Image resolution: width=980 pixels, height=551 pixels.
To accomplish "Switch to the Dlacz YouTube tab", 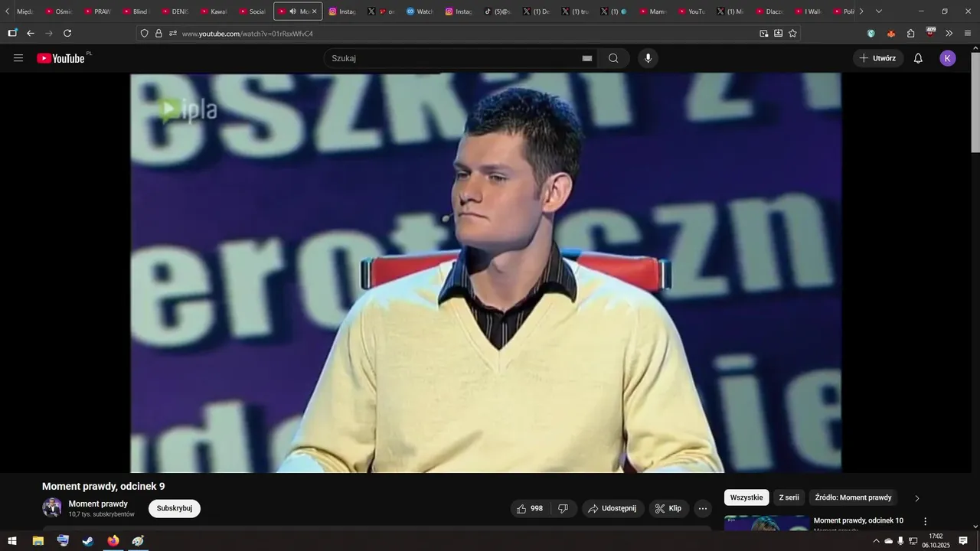I will (x=769, y=11).
